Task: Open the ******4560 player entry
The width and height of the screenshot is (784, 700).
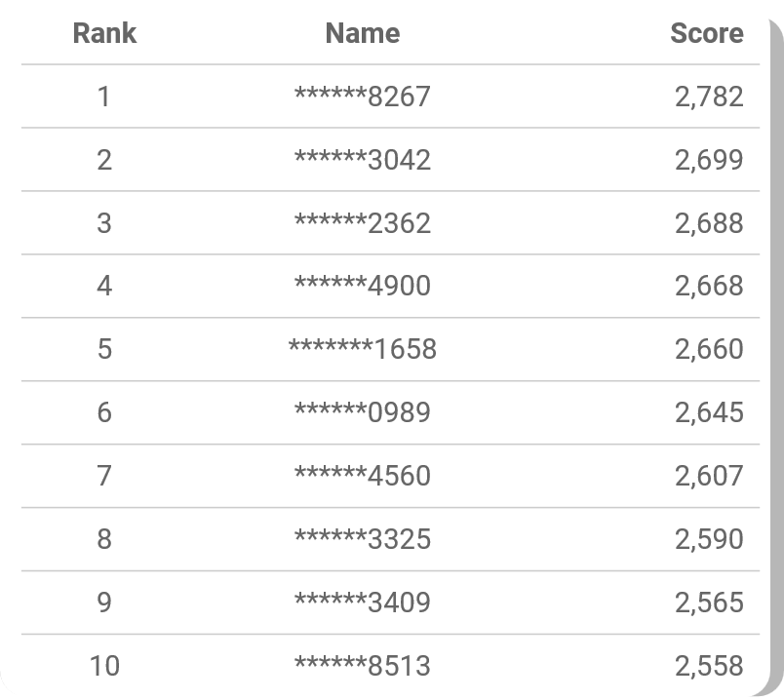Action: [362, 476]
